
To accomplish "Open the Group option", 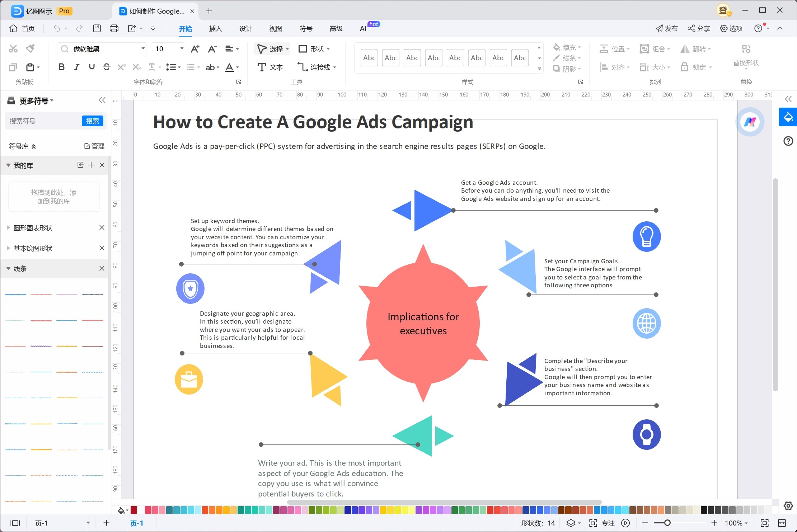I will [655, 49].
